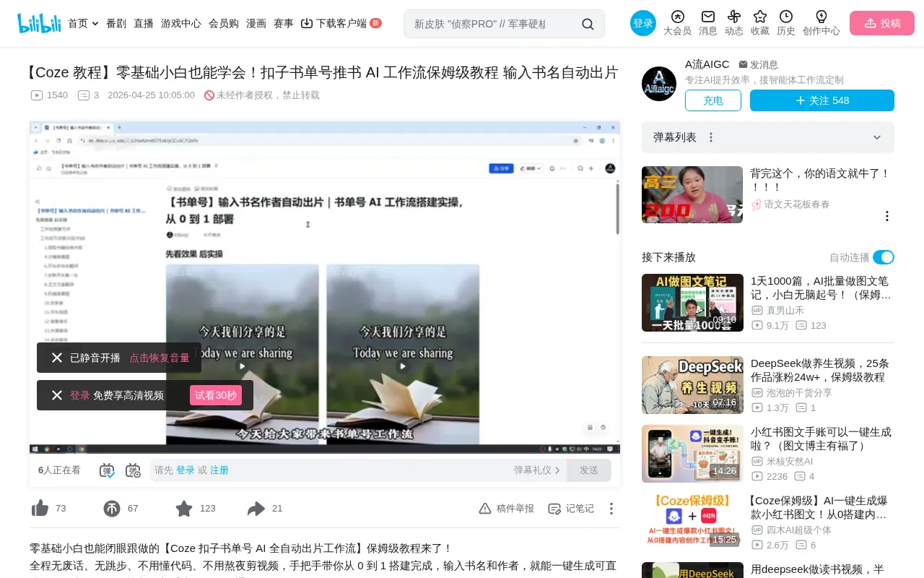Viewport: 924px width, 578px height.
Task: Open the 弹幕列表 three-dot menu
Action: [x=711, y=137]
